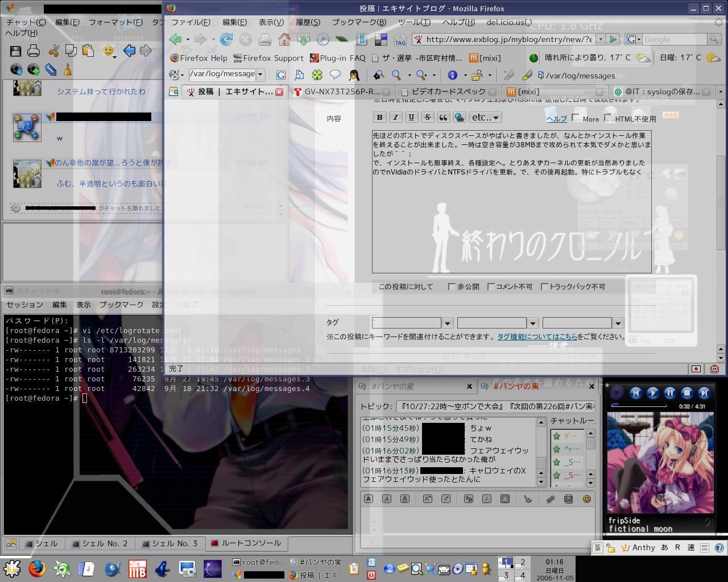This screenshot has width=728, height=582.
Task: Click the タグ機能についてはこちら link
Action: point(537,336)
